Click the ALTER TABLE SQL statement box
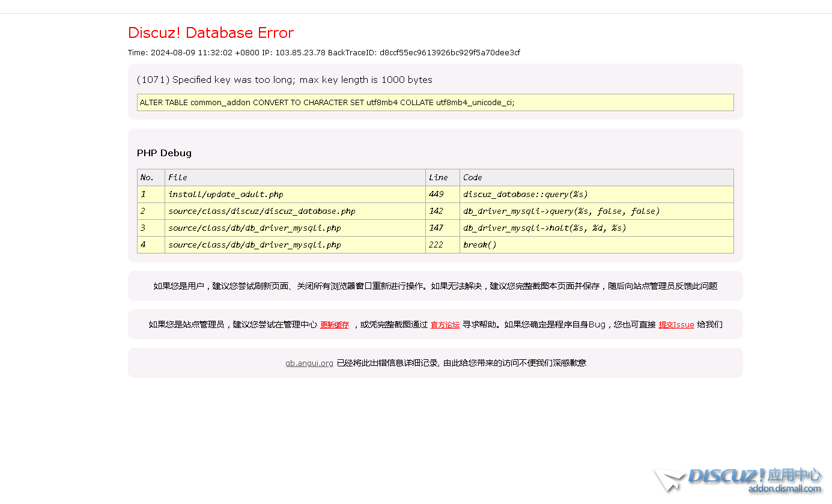 click(x=435, y=103)
